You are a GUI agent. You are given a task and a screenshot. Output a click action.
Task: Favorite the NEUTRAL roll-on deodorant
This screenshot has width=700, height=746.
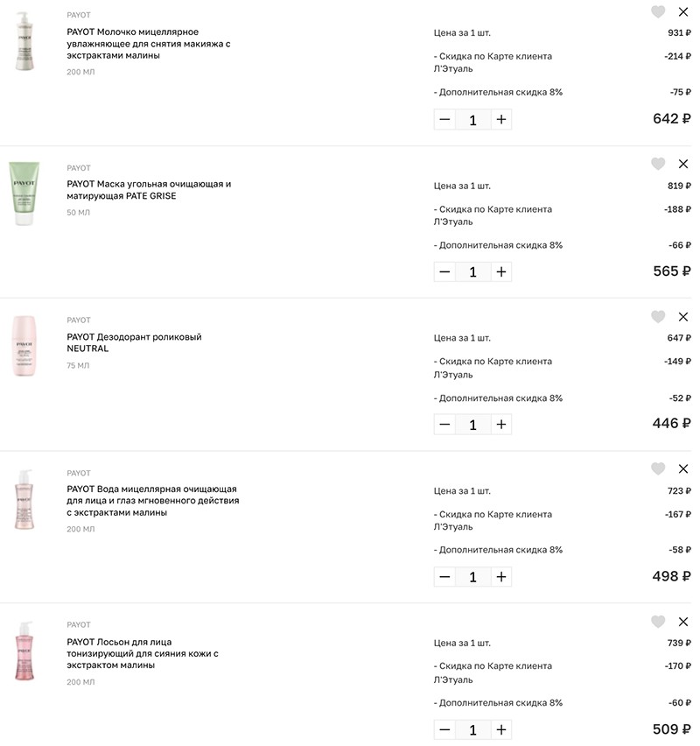point(658,316)
